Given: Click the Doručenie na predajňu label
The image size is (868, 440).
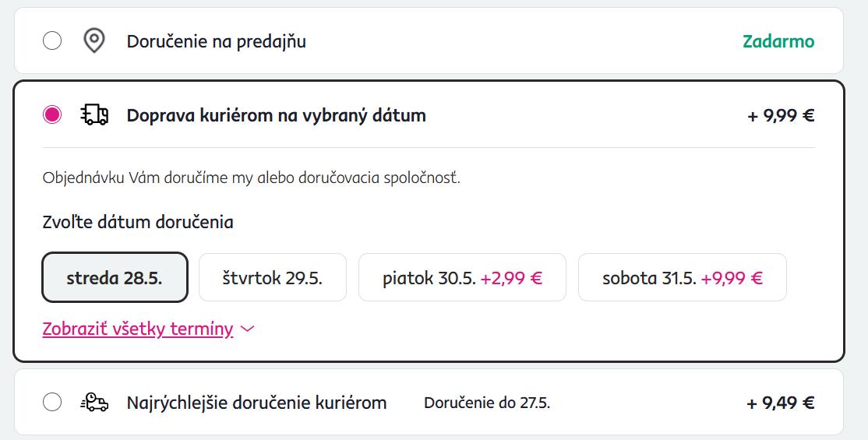Looking at the screenshot, I should [216, 41].
